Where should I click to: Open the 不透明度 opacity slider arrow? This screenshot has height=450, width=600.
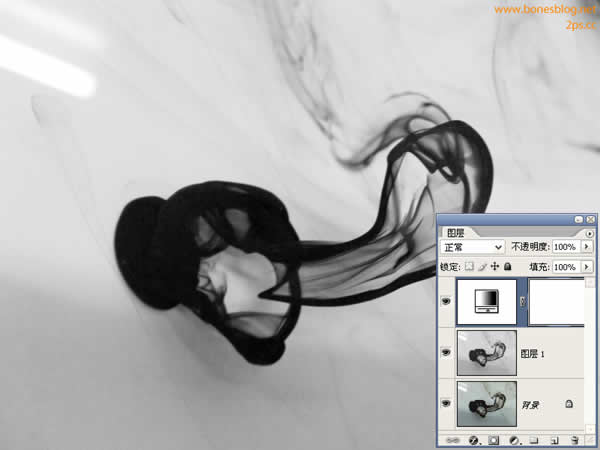click(x=587, y=247)
